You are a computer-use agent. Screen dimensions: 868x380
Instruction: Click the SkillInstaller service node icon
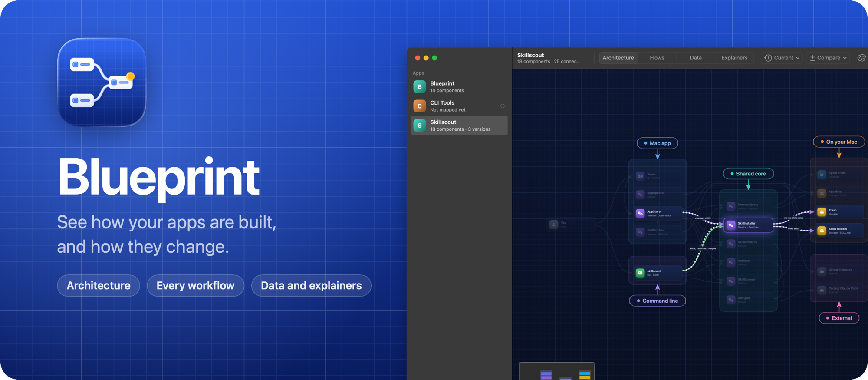click(x=731, y=225)
